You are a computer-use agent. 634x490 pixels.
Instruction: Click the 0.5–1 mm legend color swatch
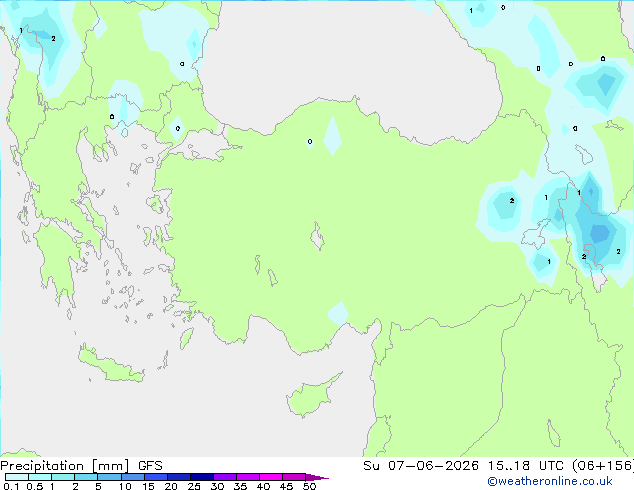pos(40,477)
